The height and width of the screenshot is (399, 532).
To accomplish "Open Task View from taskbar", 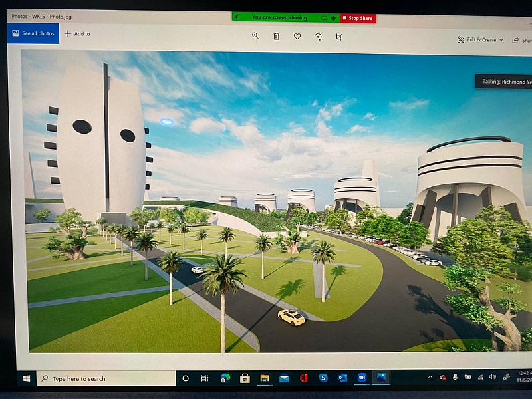I will tap(204, 378).
